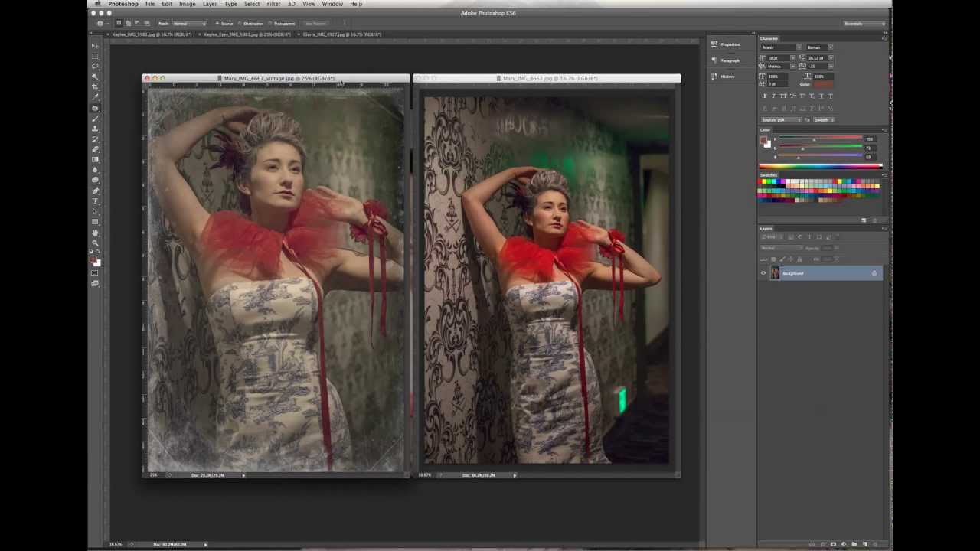Viewport: 980px width, 551px height.
Task: Hide the Background layer
Action: point(763,273)
